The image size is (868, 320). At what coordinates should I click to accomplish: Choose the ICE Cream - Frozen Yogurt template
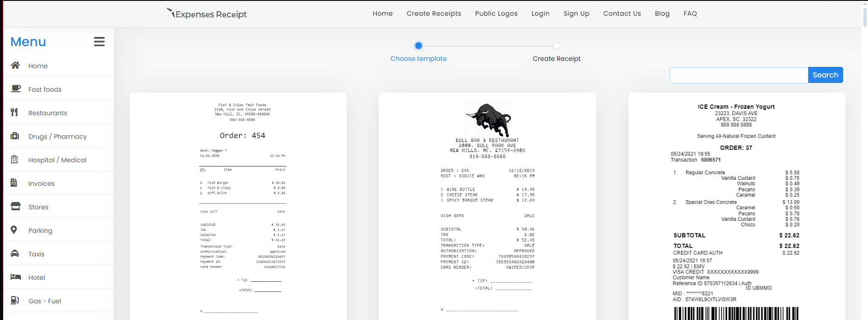coord(737,207)
